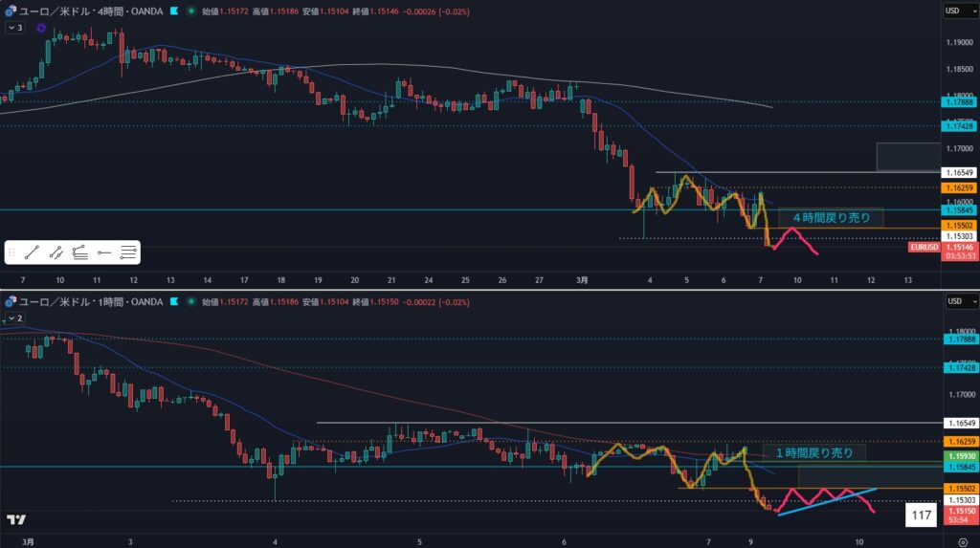Screen dimensions: 980x548
Task: Click the TradingView logo in lower chart
Action: tap(15, 519)
